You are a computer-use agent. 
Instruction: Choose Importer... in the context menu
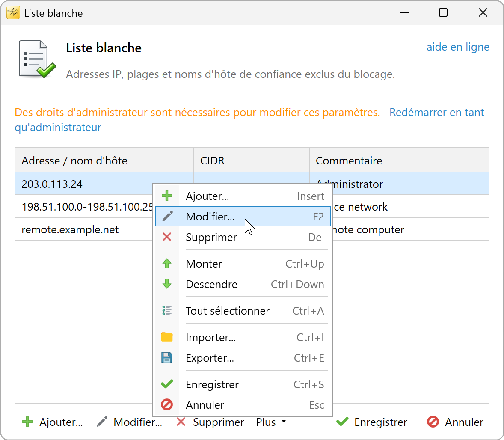click(x=243, y=337)
